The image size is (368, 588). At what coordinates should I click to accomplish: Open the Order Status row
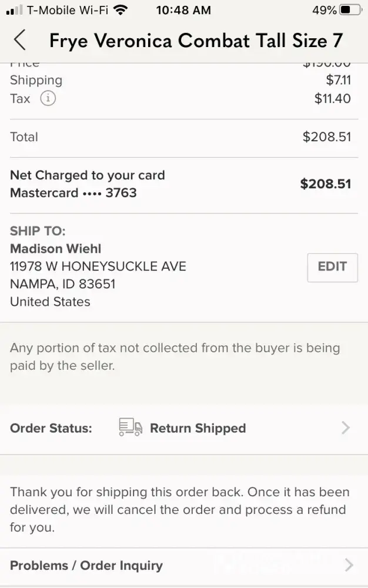pyautogui.click(x=183, y=428)
